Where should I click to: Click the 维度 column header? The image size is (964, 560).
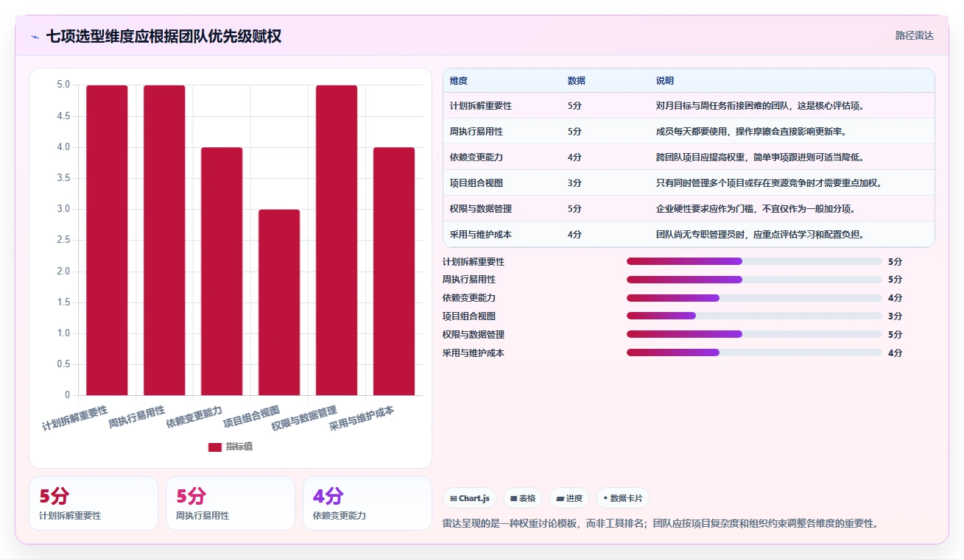click(x=459, y=81)
